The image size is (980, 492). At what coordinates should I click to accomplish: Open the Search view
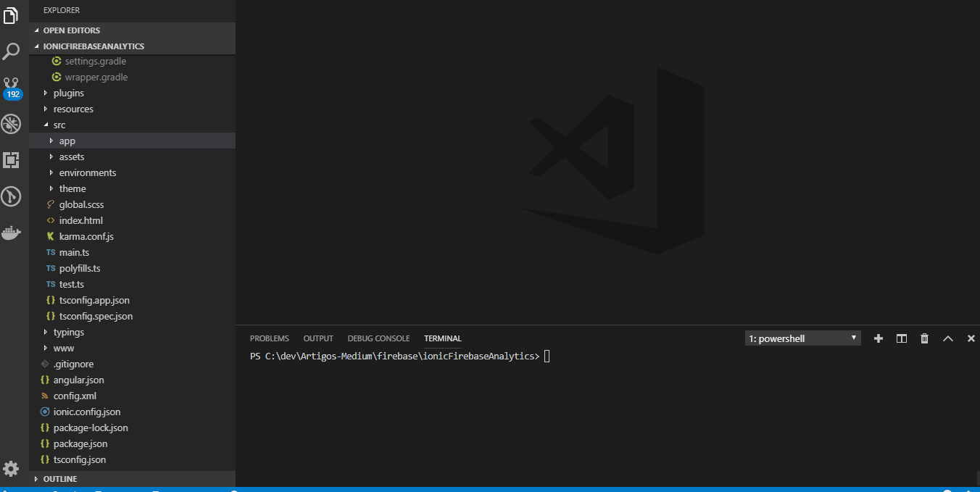(12, 51)
